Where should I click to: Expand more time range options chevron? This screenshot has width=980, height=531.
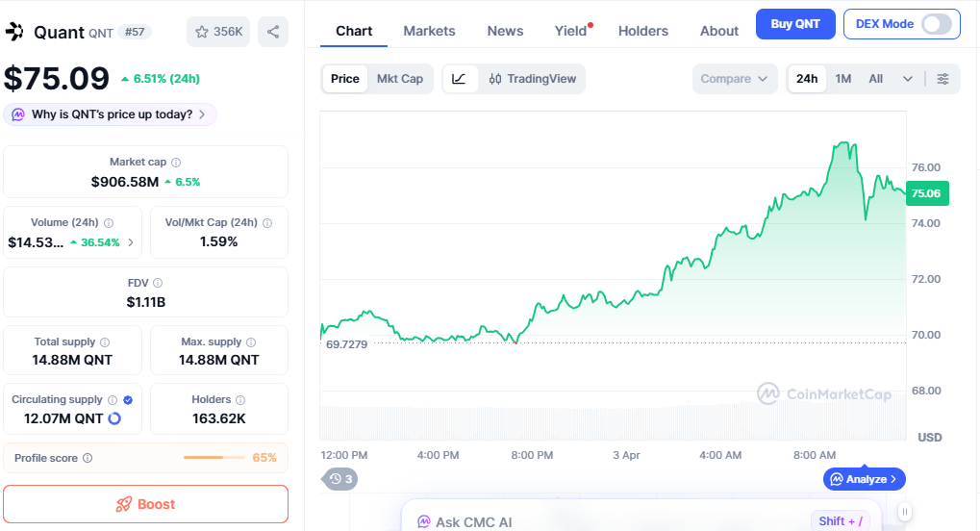(x=908, y=79)
